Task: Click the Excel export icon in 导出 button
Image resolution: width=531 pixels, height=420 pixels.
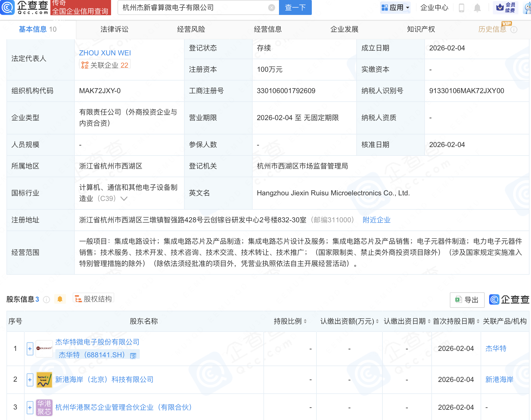Action: point(459,300)
